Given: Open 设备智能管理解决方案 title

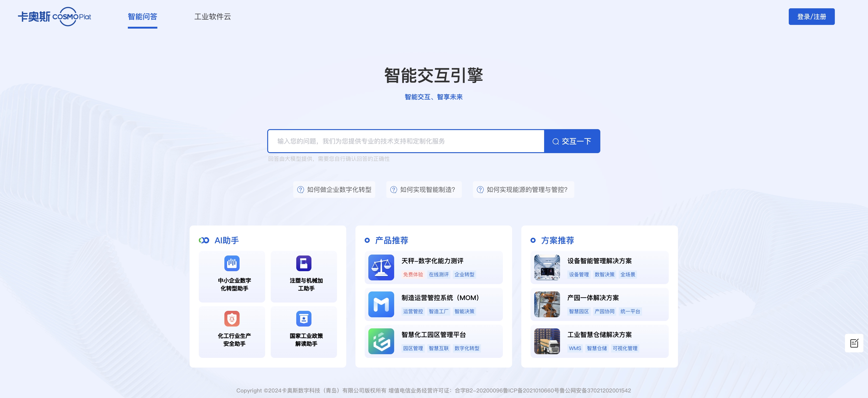Looking at the screenshot, I should click(599, 261).
